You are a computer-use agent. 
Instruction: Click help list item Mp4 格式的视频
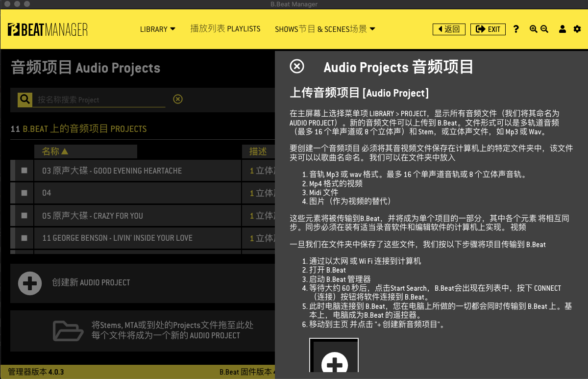(x=336, y=184)
